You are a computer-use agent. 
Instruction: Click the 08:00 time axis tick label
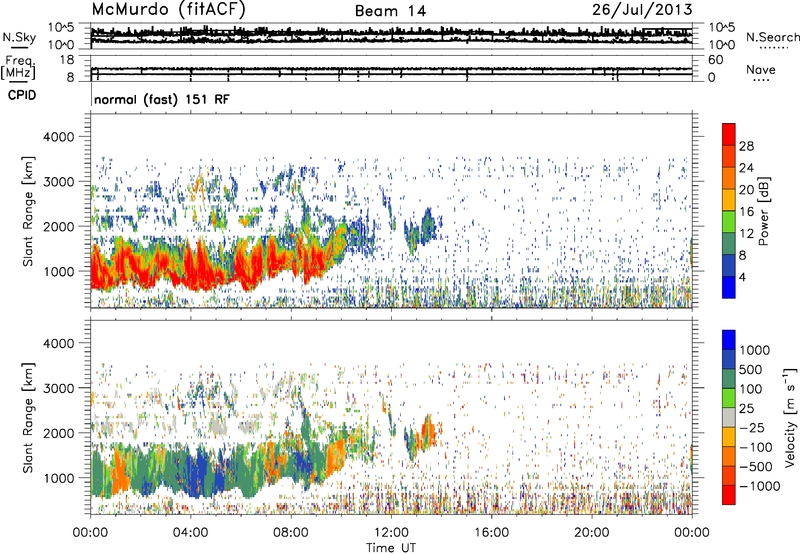[x=290, y=533]
